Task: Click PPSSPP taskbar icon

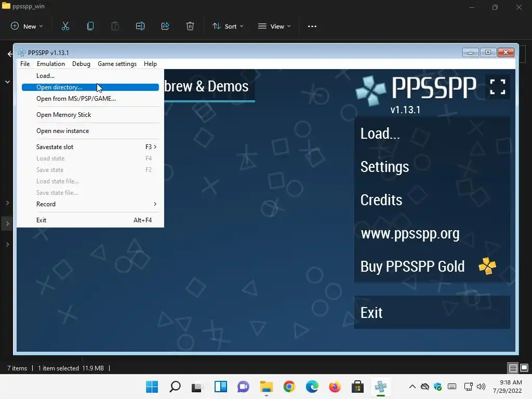Action: click(x=381, y=387)
